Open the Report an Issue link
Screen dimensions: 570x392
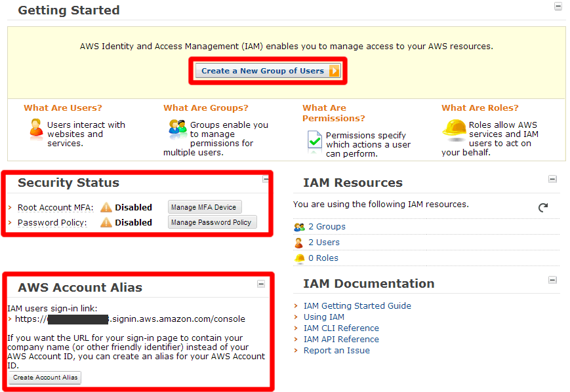[x=336, y=351]
